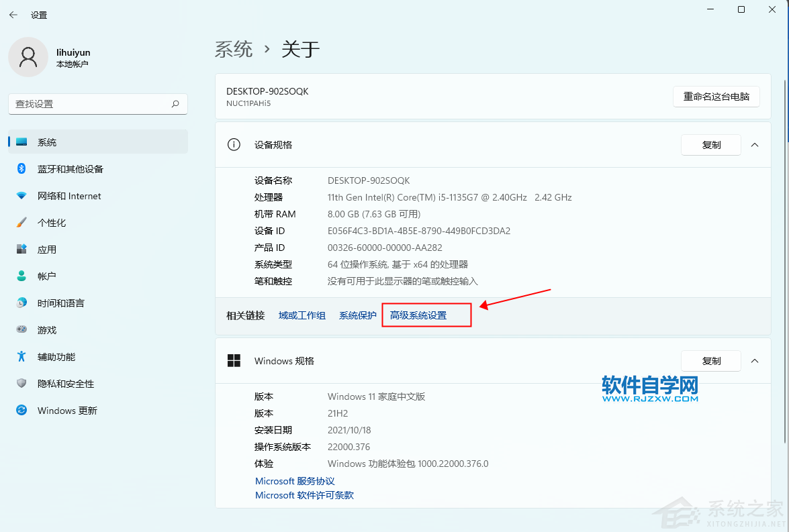The width and height of the screenshot is (789, 532).
Task: Open the 域或工作组 link
Action: coord(302,315)
